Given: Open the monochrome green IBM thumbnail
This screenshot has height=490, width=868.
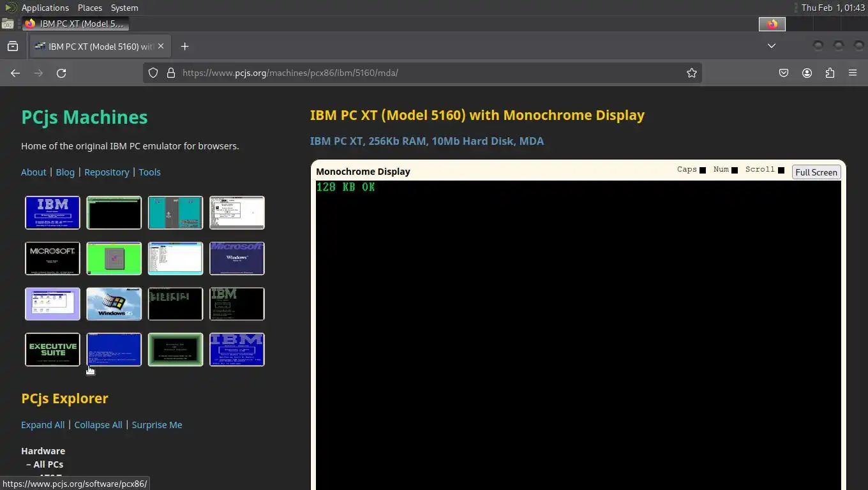Looking at the screenshot, I should click(x=237, y=304).
